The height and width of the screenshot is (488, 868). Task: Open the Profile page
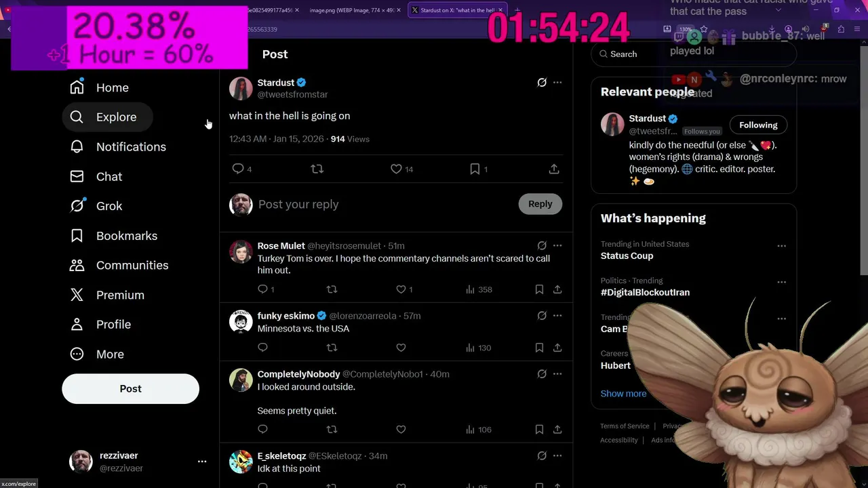(100, 325)
